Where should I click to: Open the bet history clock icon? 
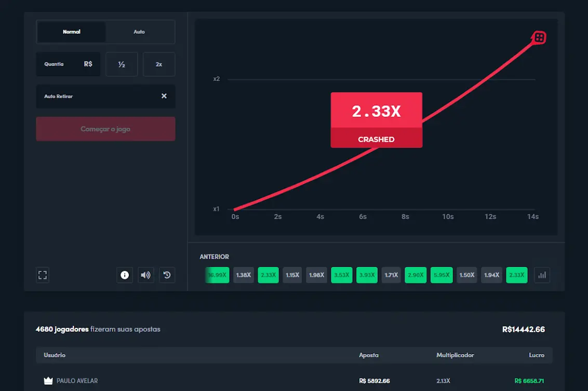click(x=167, y=275)
